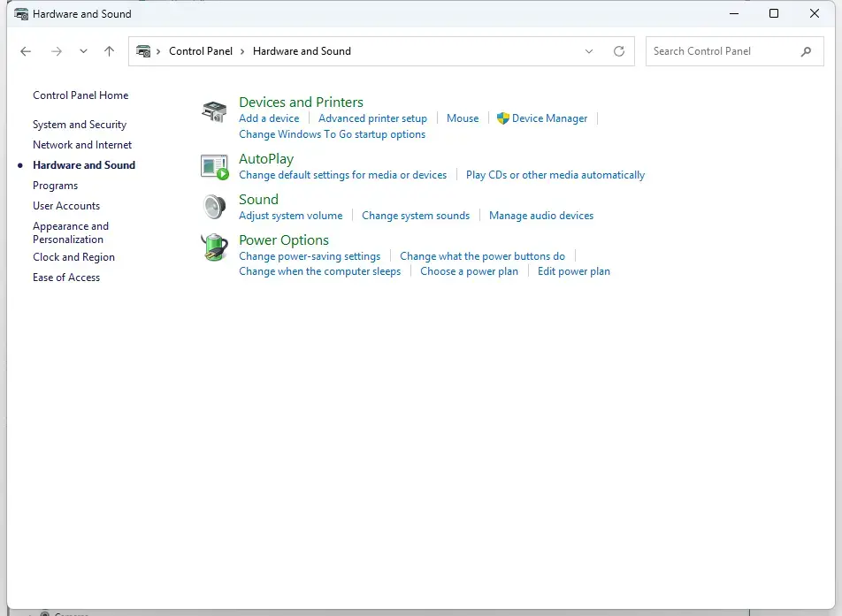Maximize the Hardware and Sound window

pyautogui.click(x=774, y=13)
